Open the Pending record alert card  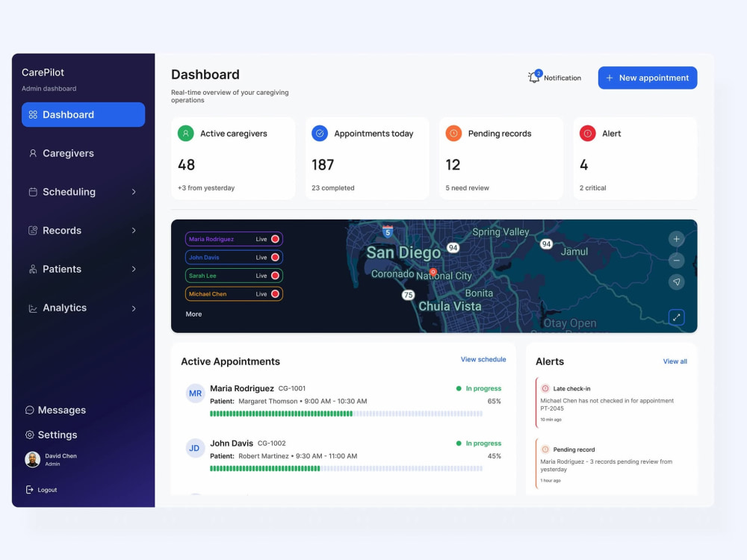(x=612, y=464)
